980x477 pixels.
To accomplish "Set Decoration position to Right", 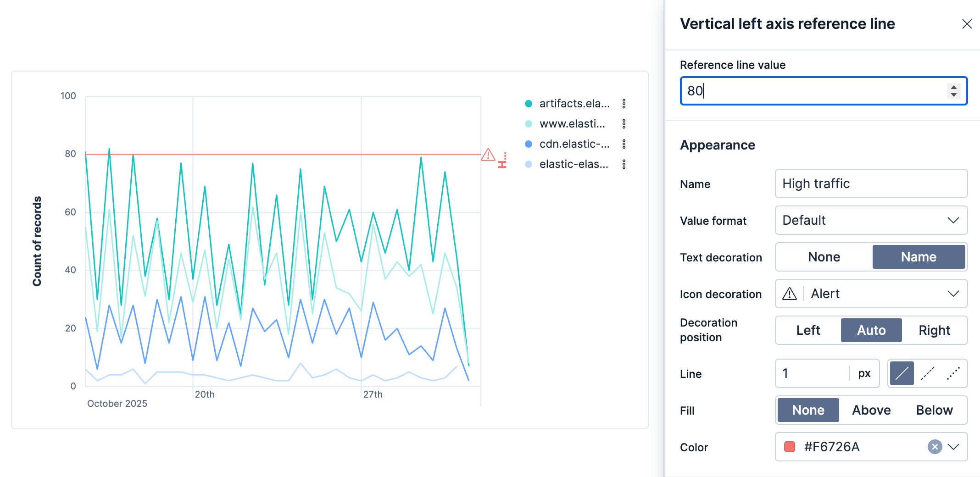I will pos(935,330).
